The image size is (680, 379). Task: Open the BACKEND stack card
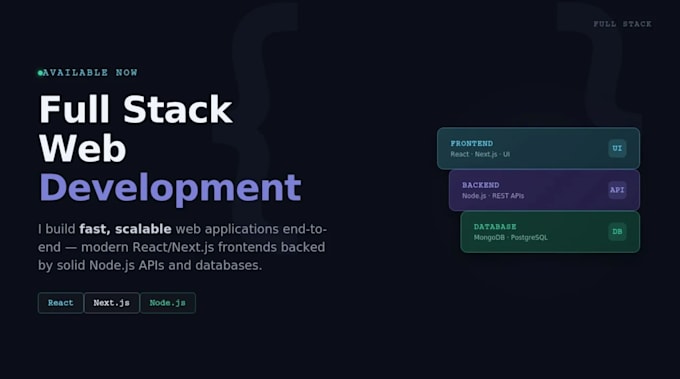[544, 190]
